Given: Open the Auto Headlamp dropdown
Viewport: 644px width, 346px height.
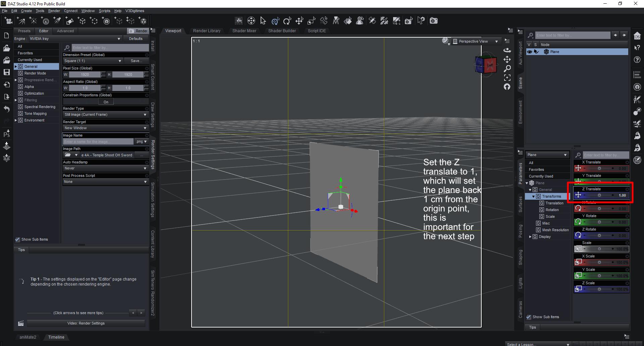Looking at the screenshot, I should coord(106,168).
